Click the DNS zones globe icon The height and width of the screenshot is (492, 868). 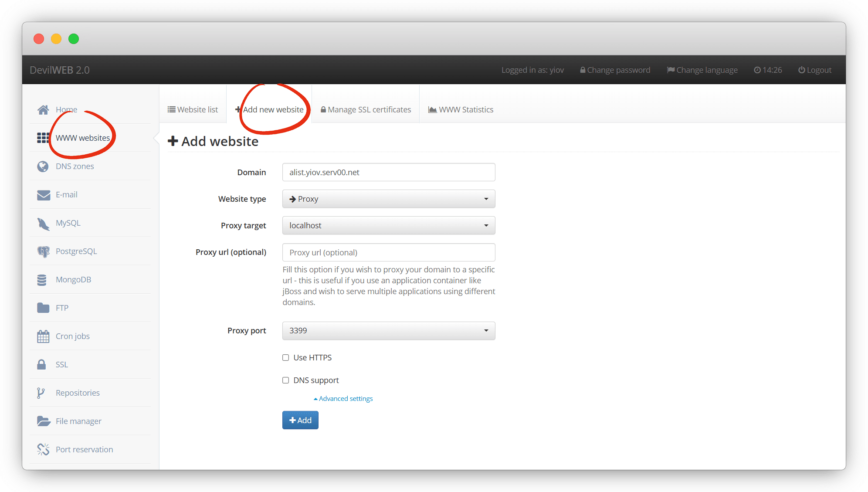[43, 166]
